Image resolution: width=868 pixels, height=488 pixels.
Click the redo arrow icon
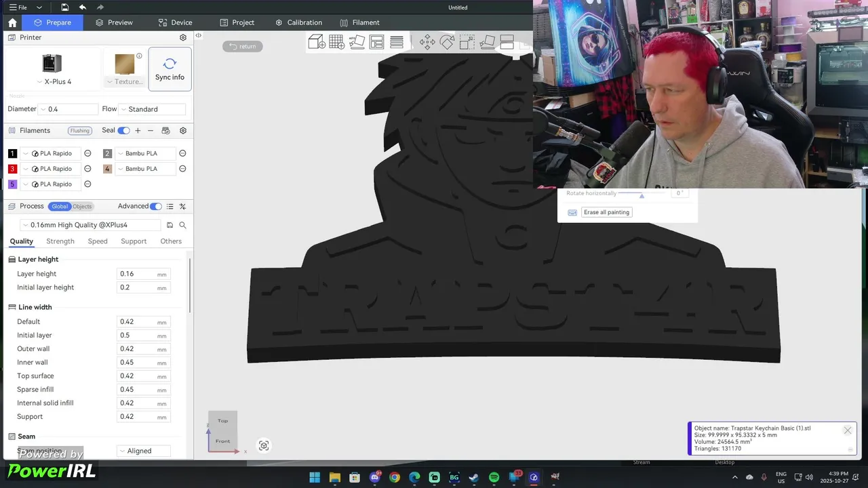pos(100,7)
